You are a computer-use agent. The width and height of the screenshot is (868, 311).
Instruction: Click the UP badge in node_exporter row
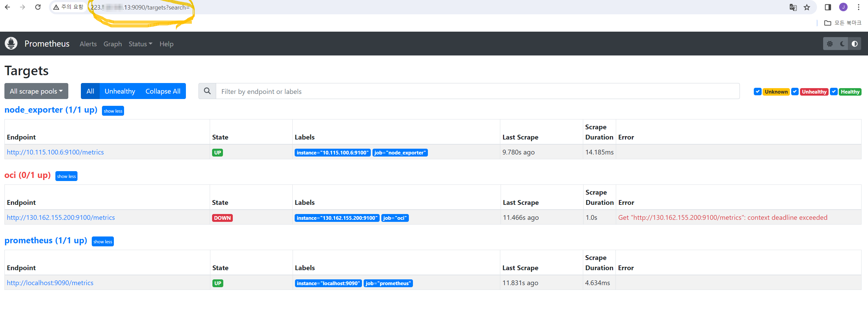point(218,152)
